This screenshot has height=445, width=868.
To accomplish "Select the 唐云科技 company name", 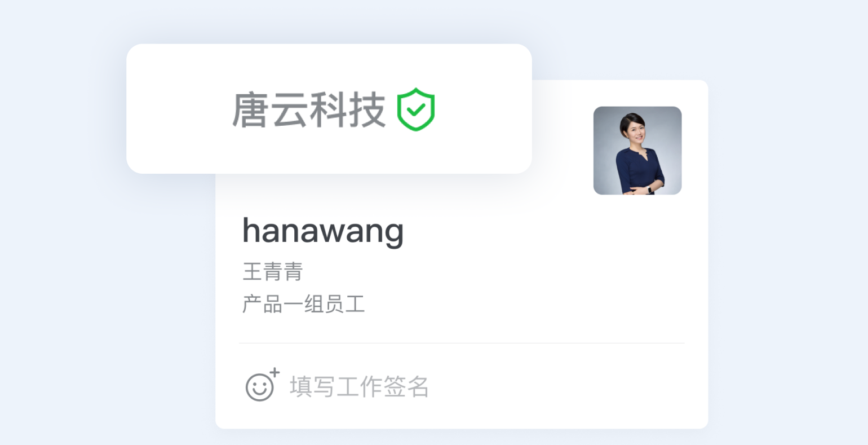I will [309, 110].
